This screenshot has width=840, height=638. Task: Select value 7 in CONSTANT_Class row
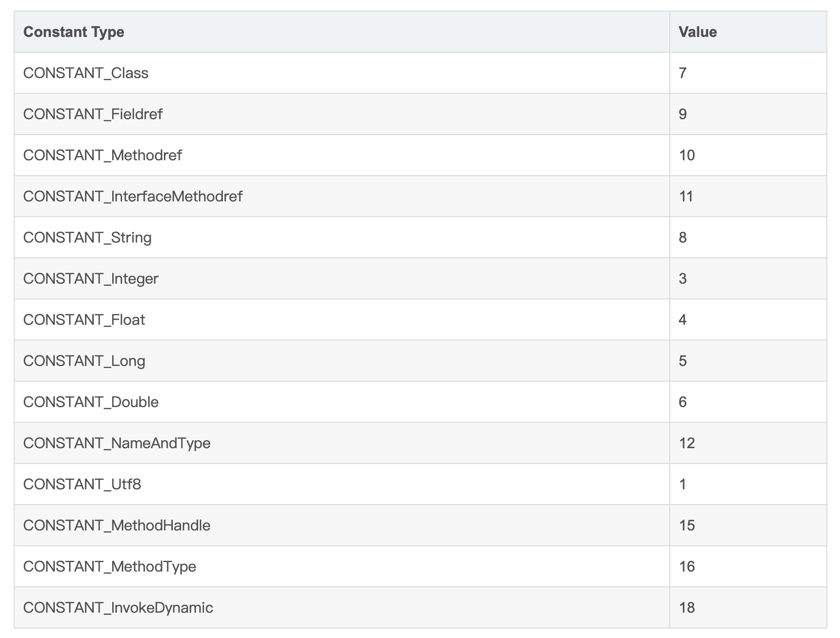[683, 73]
